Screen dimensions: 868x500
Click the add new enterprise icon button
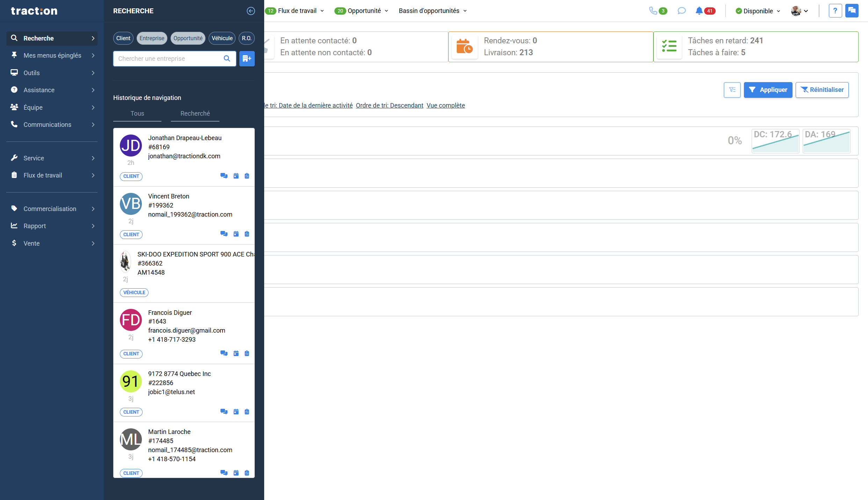pyautogui.click(x=247, y=58)
